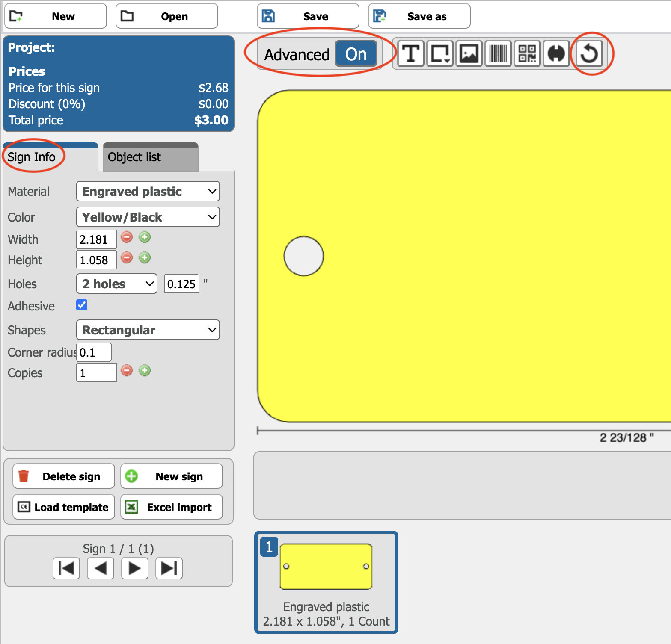This screenshot has width=671, height=644.
Task: Click the black round symbol tool icon
Action: [556, 54]
